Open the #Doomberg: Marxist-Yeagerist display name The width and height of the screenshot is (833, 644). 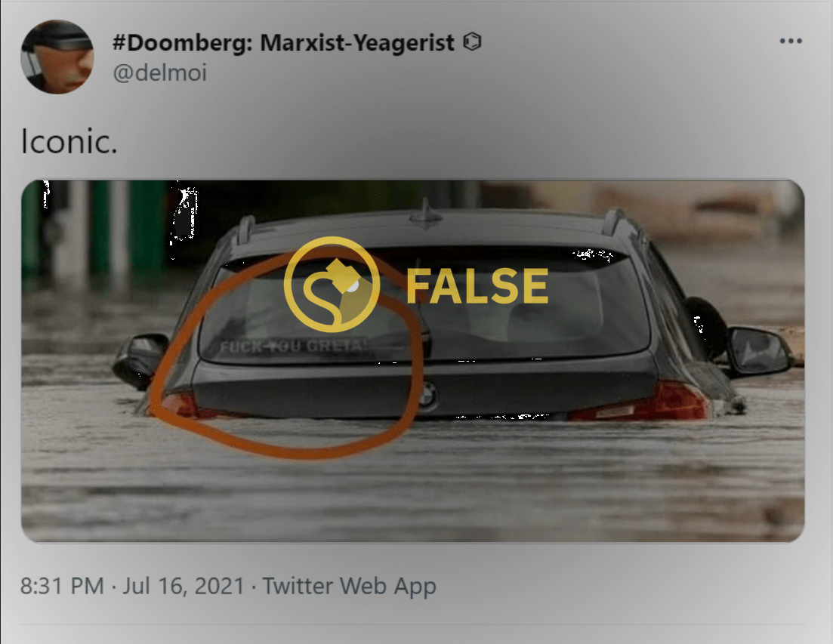(x=283, y=42)
